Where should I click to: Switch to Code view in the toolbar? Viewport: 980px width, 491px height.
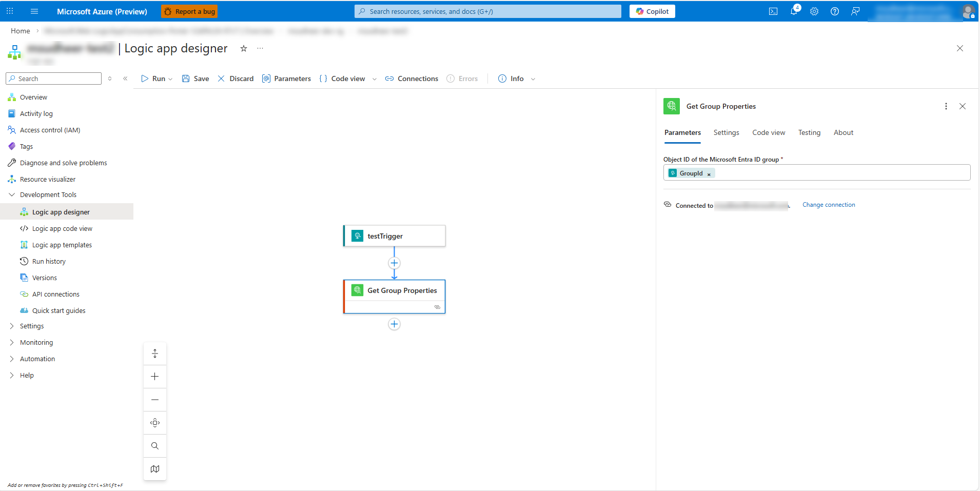[342, 78]
